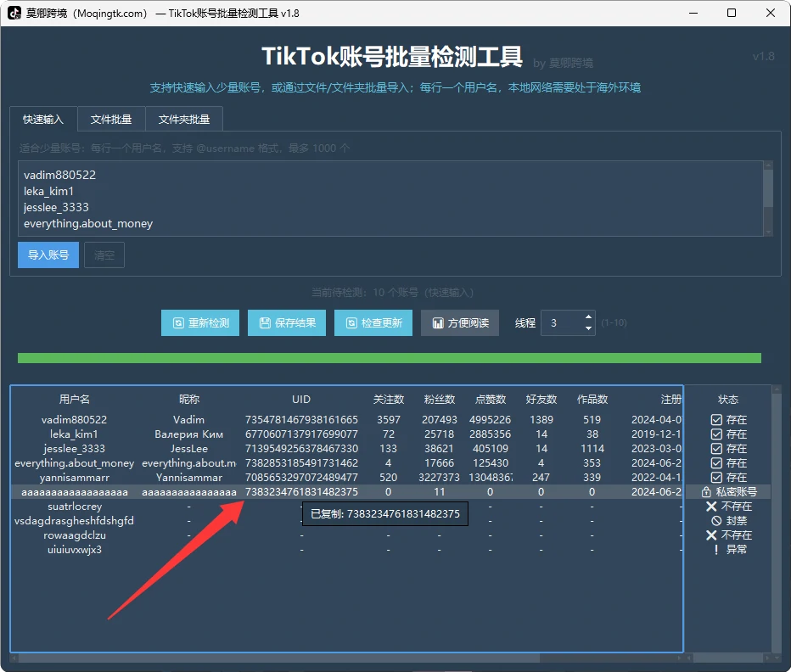This screenshot has width=791, height=672.
Task: Select the suatrlocrey username cell
Action: pos(75,507)
